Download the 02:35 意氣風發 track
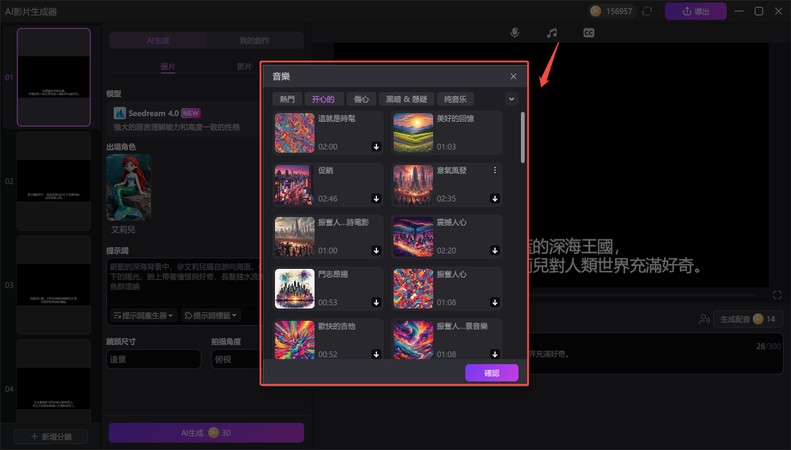The image size is (791, 450). pos(495,199)
